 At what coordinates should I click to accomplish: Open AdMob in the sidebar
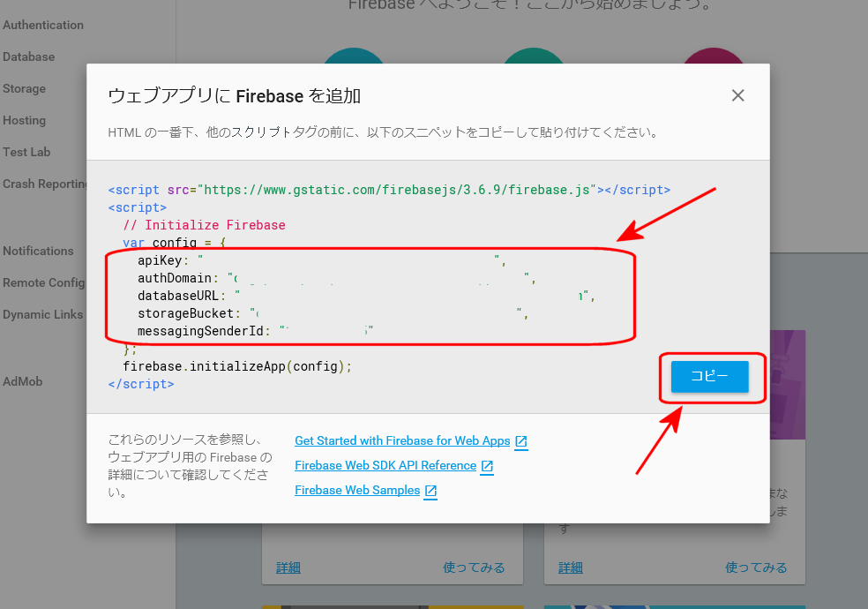23,381
